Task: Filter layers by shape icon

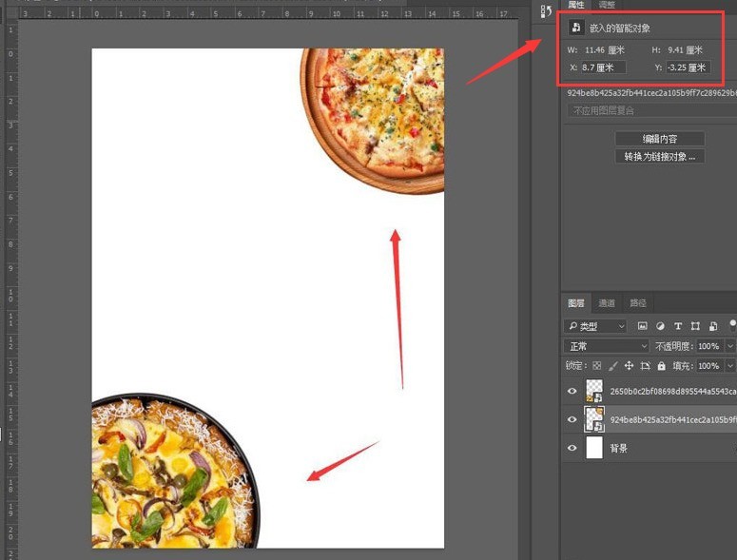Action: point(696,326)
